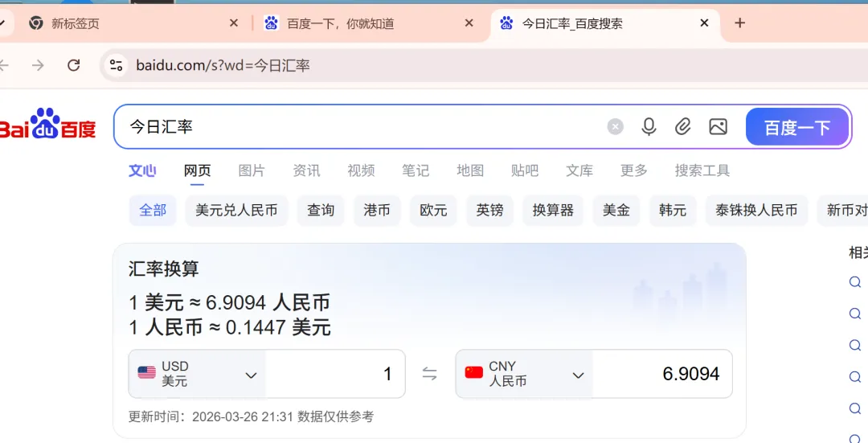The width and height of the screenshot is (868, 443).
Task: Reload the page
Action: tap(74, 65)
